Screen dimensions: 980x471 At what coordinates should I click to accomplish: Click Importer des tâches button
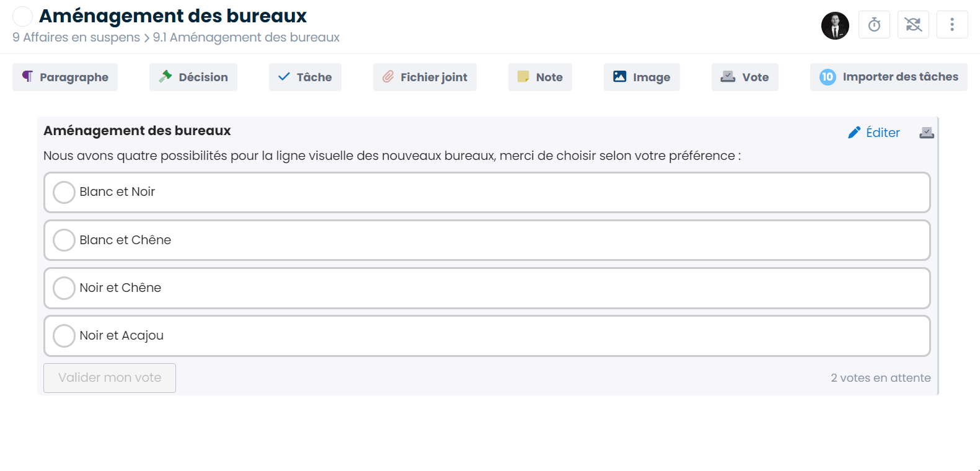(888, 77)
